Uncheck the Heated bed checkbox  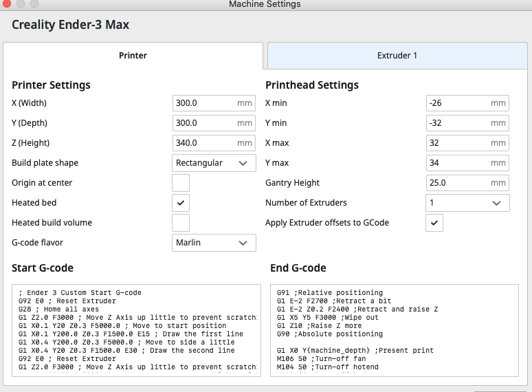181,203
